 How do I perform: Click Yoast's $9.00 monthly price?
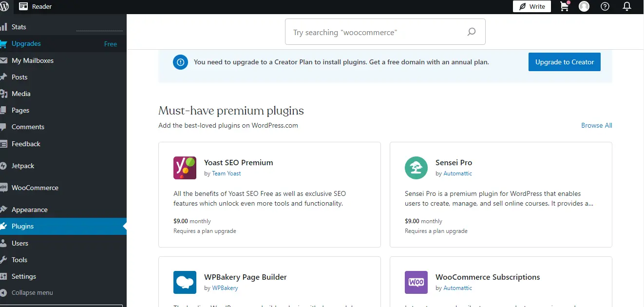pyautogui.click(x=192, y=221)
